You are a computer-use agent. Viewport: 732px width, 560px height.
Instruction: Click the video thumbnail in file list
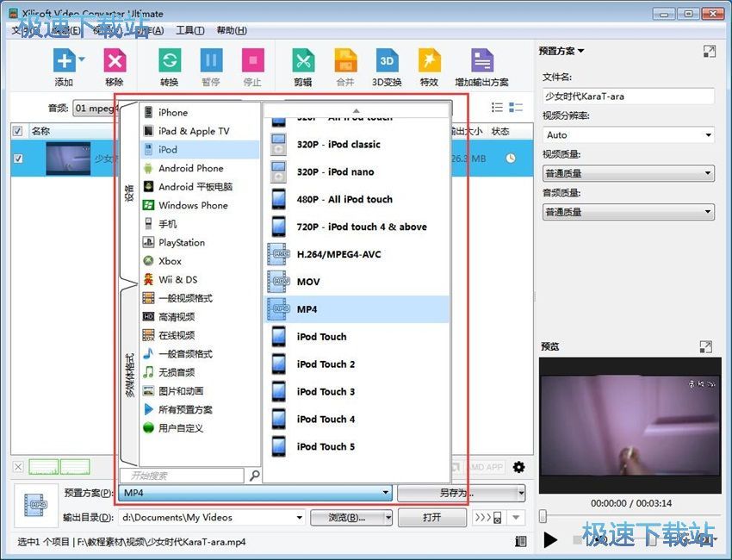[68, 159]
